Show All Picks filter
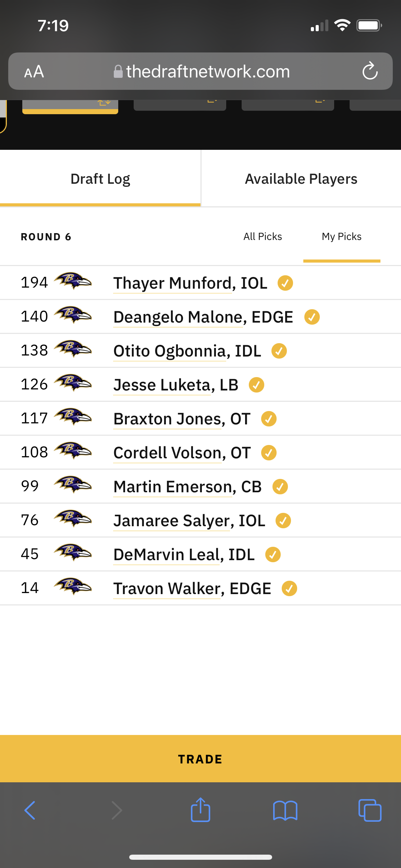Screen dimensions: 401x868 click(263, 237)
